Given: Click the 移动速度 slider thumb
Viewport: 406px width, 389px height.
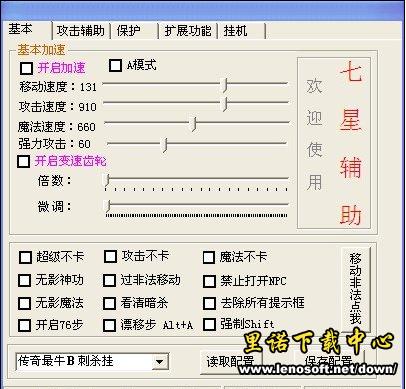Looking at the screenshot, I should pyautogui.click(x=226, y=85).
